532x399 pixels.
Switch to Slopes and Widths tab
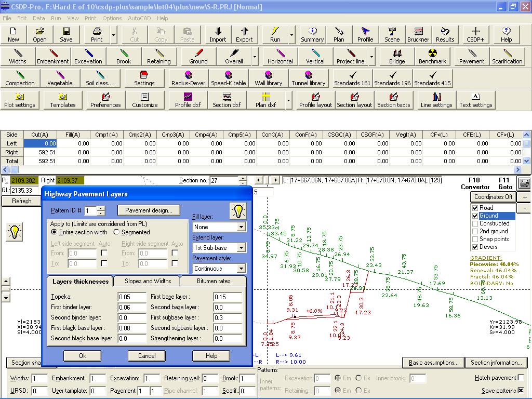(148, 281)
